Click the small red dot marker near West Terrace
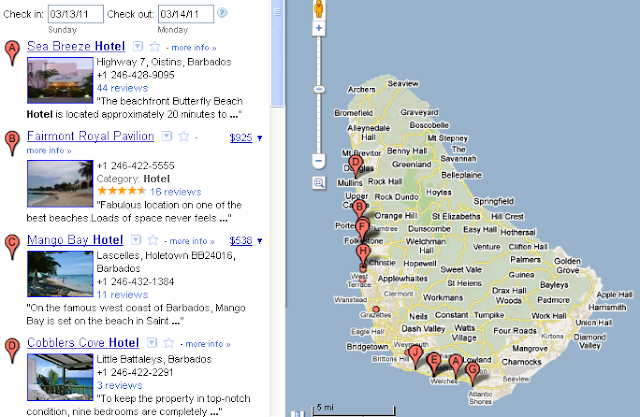The height and width of the screenshot is (417, 640). [x=362, y=280]
